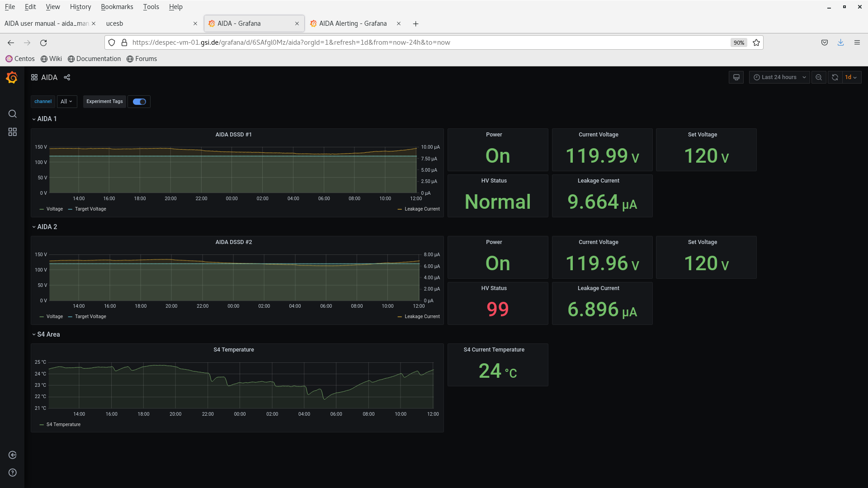Toggle the Leakage Current series in DSSD #1 legend
Screen dimensions: 868x488
point(422,209)
